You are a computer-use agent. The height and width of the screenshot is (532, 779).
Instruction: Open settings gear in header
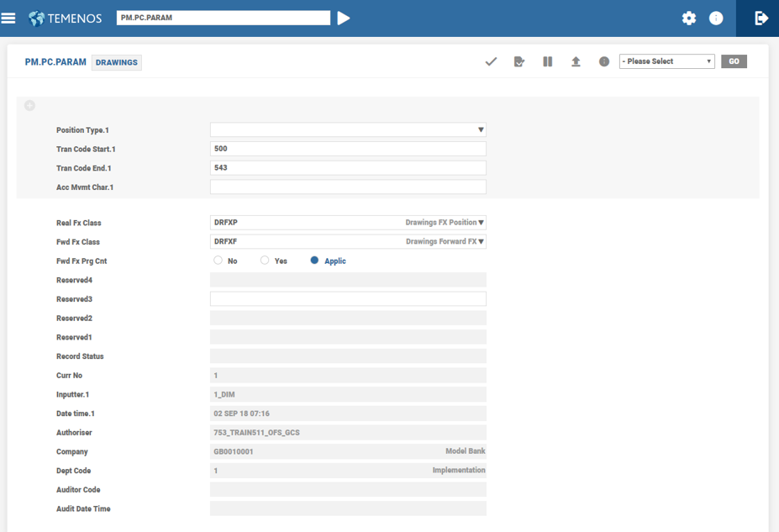click(689, 18)
